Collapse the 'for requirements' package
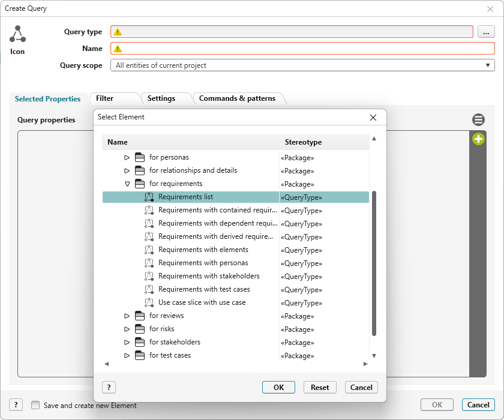504x420 pixels. [127, 184]
